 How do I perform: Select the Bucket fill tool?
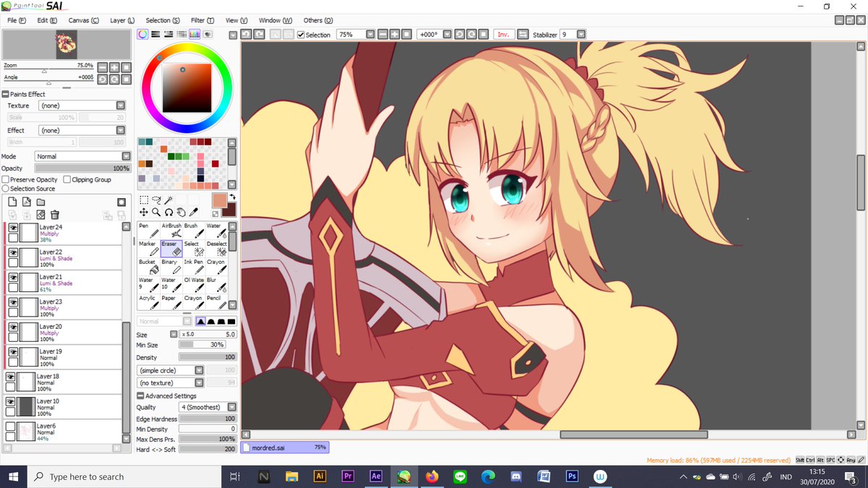coord(148,267)
